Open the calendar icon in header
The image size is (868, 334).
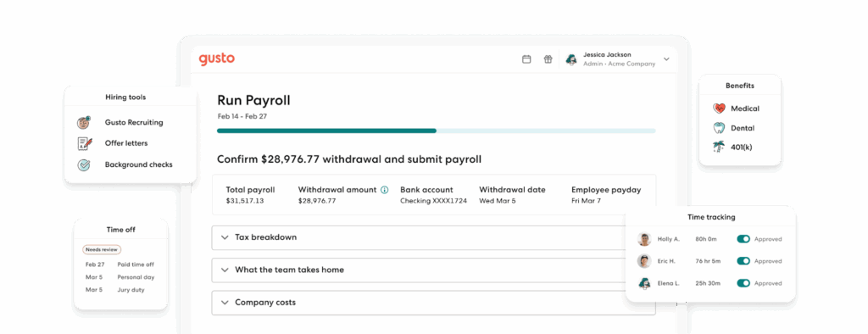point(526,59)
